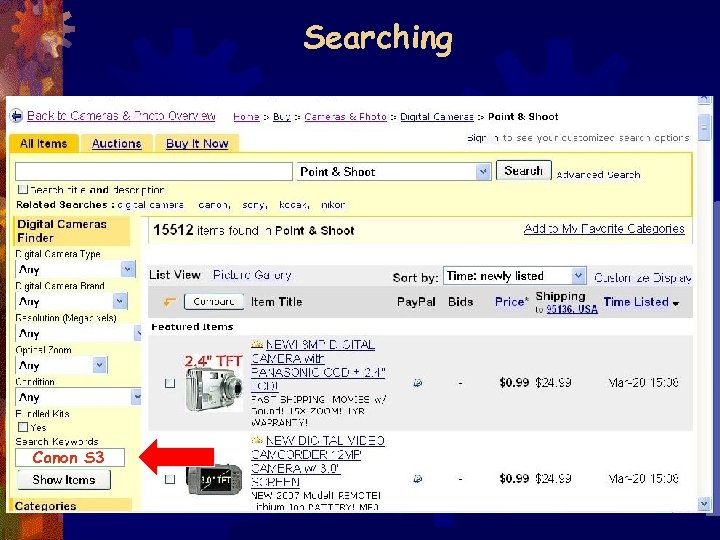Image resolution: width=720 pixels, height=540 pixels.
Task: Open the Condition dropdown
Action: [x=136, y=397]
